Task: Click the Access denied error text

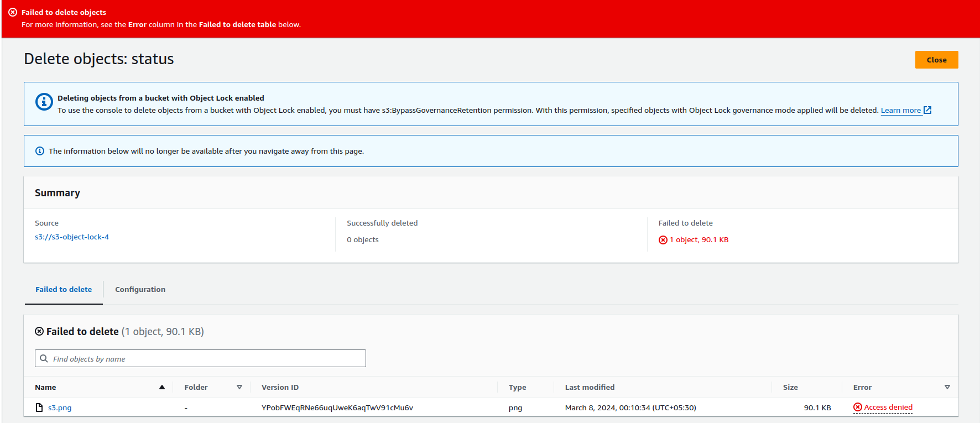Action: pyautogui.click(x=888, y=407)
